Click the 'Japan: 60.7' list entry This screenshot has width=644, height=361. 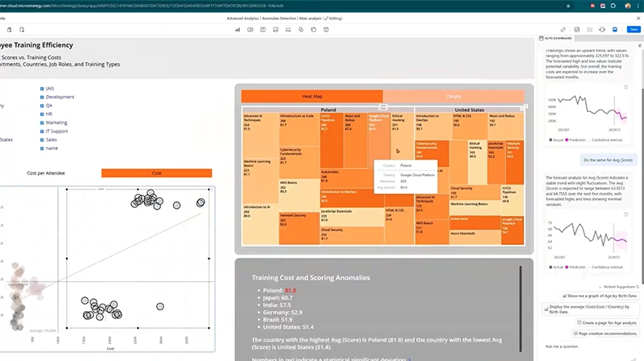(x=278, y=297)
